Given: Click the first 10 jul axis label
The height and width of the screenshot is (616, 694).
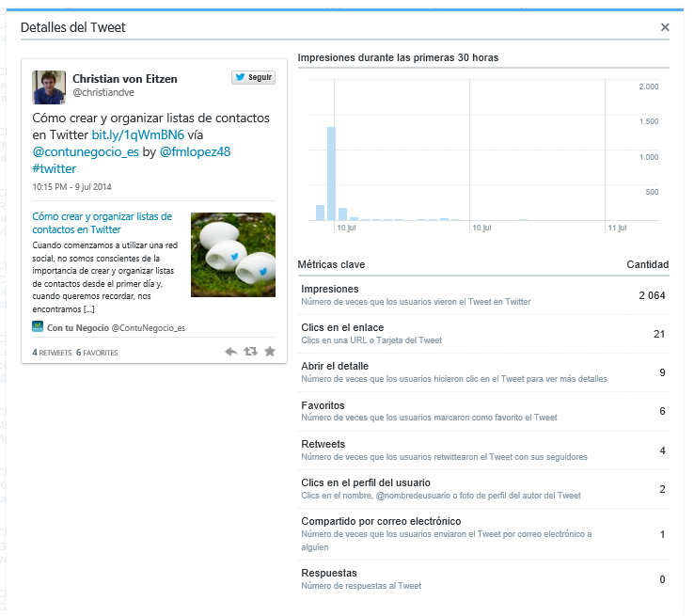Looking at the screenshot, I should tap(346, 228).
